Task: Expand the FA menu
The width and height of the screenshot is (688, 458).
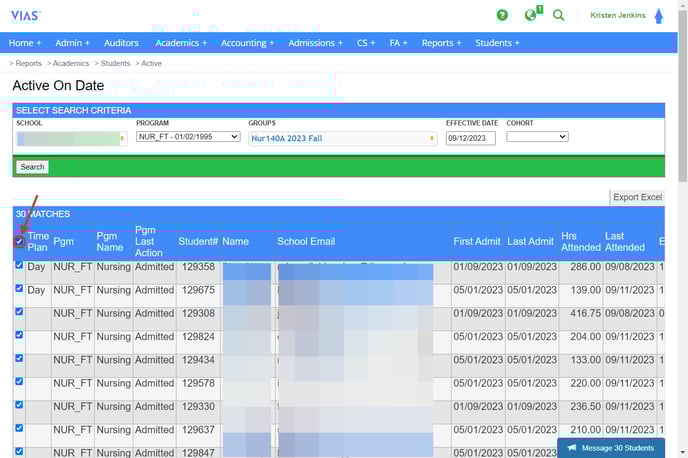Action: 398,43
